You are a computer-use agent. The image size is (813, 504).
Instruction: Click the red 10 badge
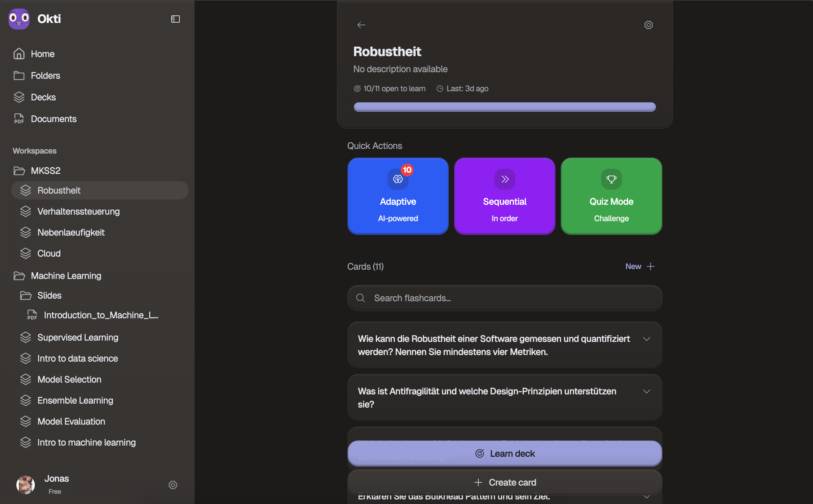[407, 170]
